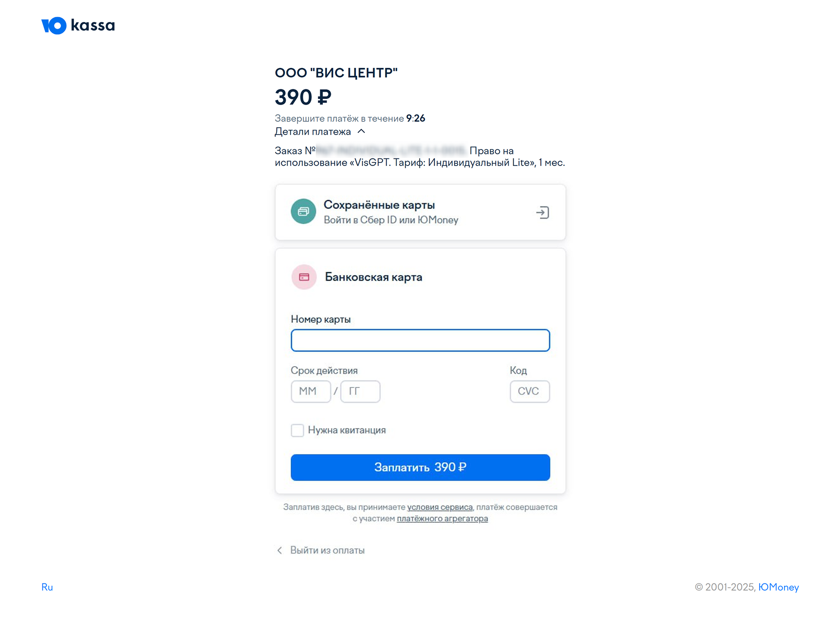Open the Сохранённые карты panel
The image size is (840, 618).
point(420,212)
